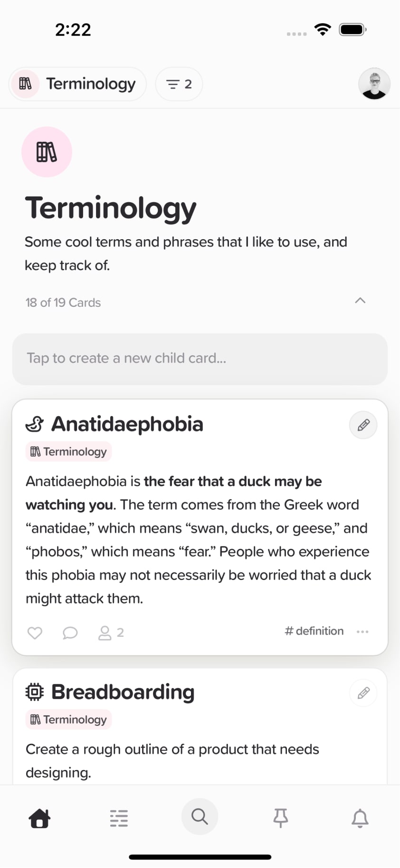Open notifications bell in bottom bar
The image size is (400, 868).
point(360,818)
